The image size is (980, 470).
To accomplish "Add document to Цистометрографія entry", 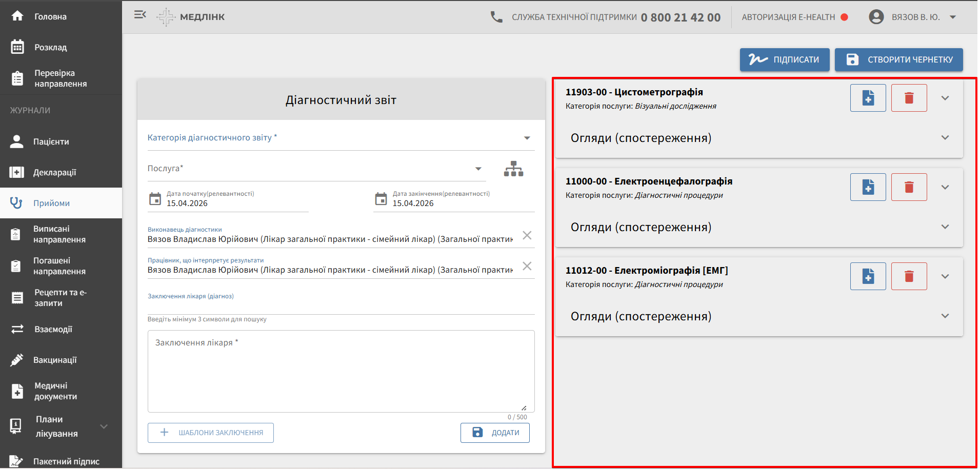I will click(868, 98).
